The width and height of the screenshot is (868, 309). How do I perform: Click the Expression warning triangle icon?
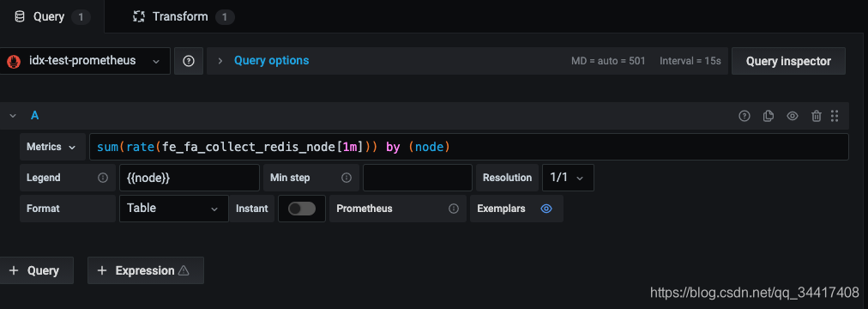point(184,270)
